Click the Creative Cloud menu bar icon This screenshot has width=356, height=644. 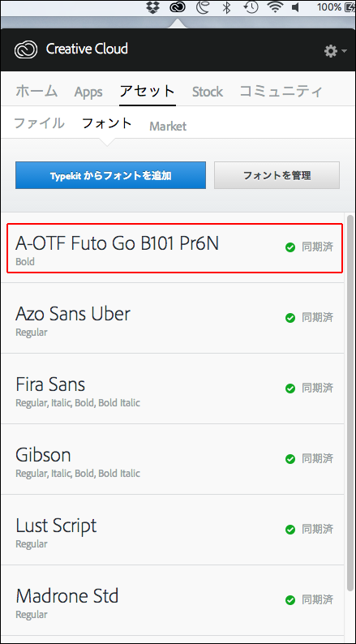pyautogui.click(x=178, y=7)
